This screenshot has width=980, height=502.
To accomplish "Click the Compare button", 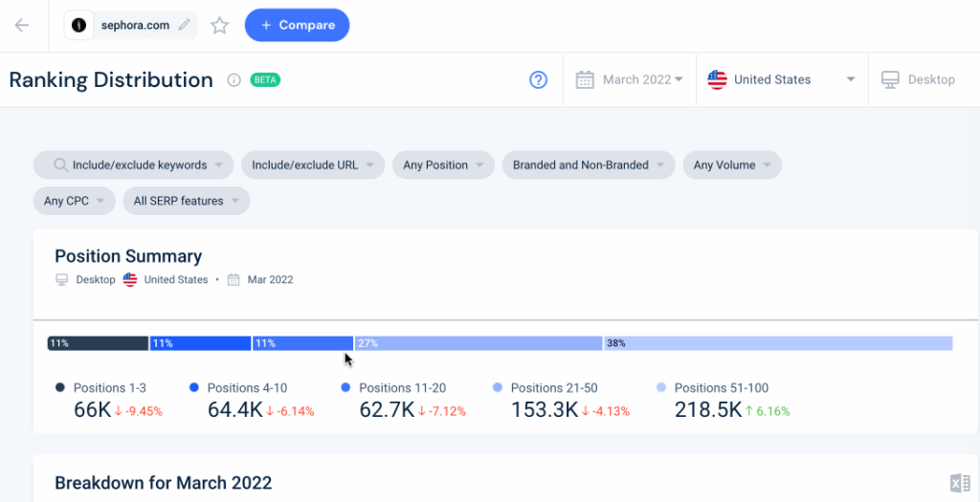I will point(297,25).
